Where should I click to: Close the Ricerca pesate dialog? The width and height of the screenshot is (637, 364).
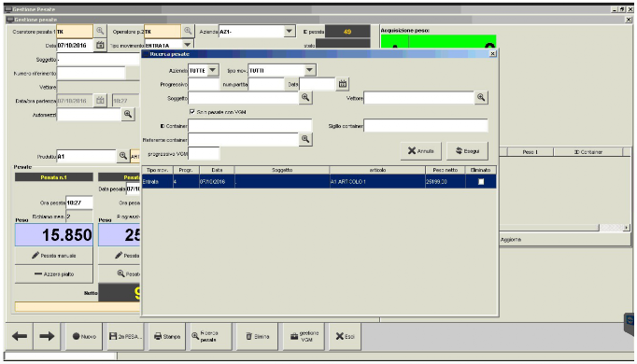tap(492, 53)
